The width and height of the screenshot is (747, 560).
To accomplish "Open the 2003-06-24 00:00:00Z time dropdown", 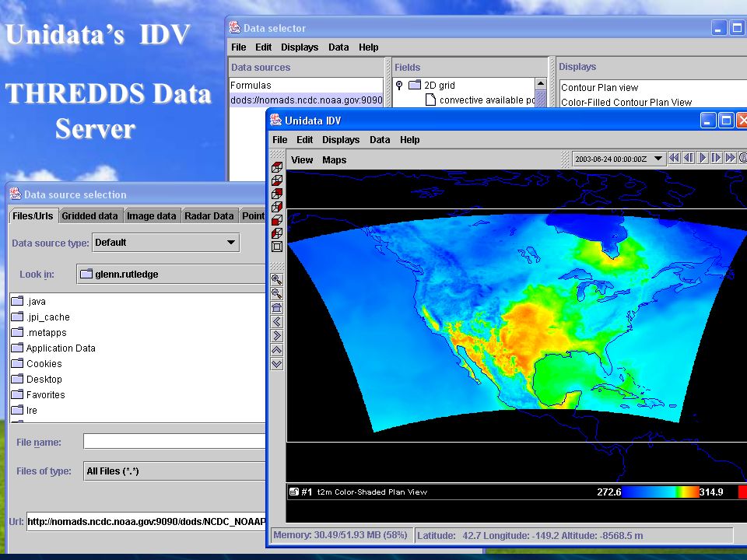I will pyautogui.click(x=619, y=159).
